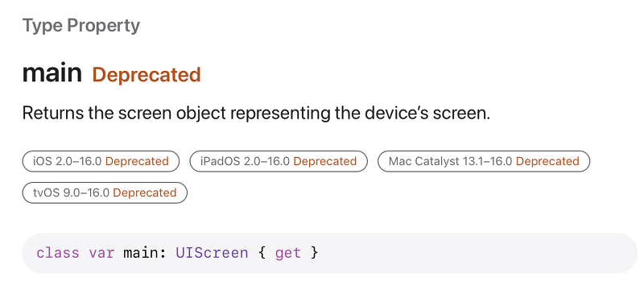Click the Deprecated word in iPadOS badge
This screenshot has width=644, height=294.
(x=325, y=161)
